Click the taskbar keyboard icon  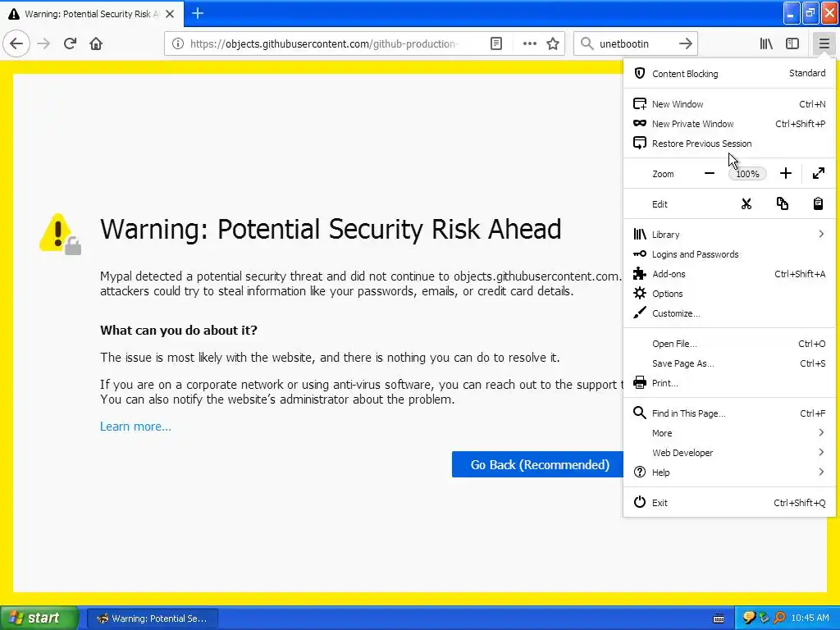click(x=719, y=619)
